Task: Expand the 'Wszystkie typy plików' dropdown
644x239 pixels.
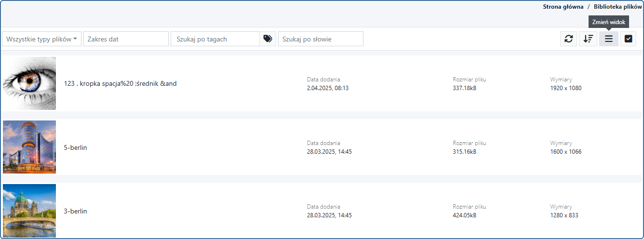Action: (42, 39)
